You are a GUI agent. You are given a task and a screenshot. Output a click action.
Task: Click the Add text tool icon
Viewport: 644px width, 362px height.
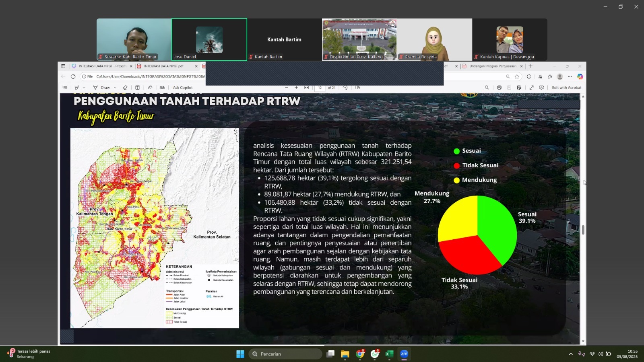click(x=137, y=88)
